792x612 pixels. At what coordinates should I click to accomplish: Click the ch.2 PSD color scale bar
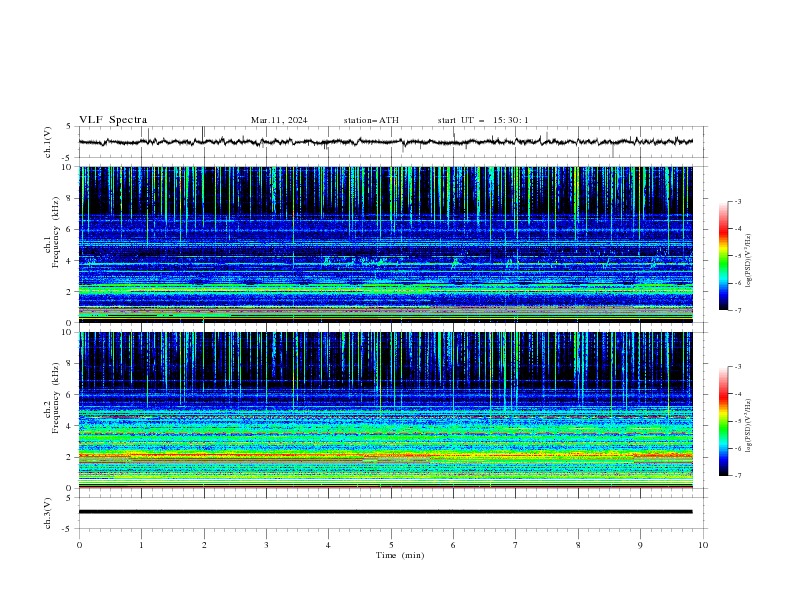(723, 421)
